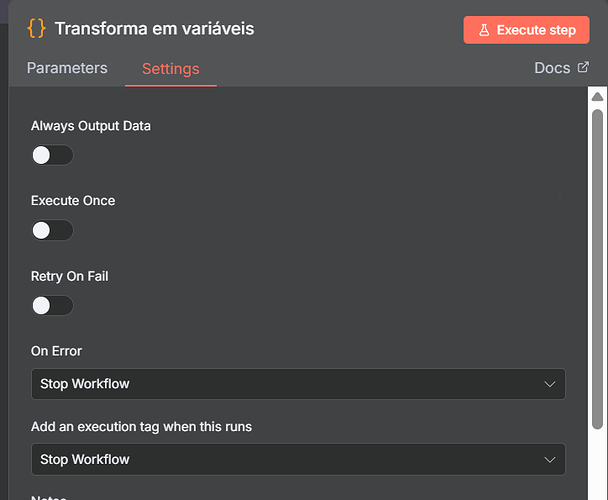
Task: Click the Always Output Data label
Action: pyautogui.click(x=91, y=126)
